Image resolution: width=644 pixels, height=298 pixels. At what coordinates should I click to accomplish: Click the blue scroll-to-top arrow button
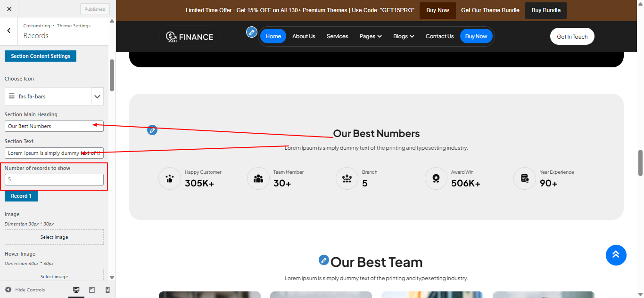[616, 255]
